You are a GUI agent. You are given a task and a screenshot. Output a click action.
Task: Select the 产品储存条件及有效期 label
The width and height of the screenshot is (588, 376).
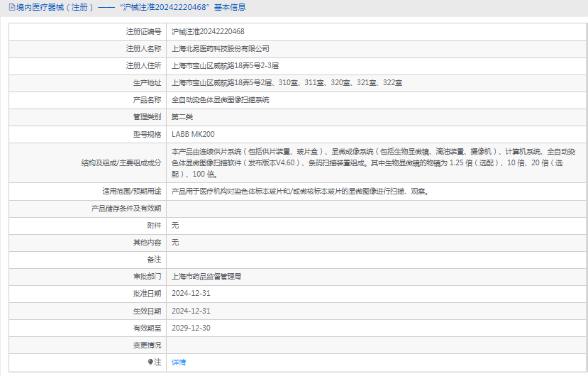pyautogui.click(x=126, y=209)
